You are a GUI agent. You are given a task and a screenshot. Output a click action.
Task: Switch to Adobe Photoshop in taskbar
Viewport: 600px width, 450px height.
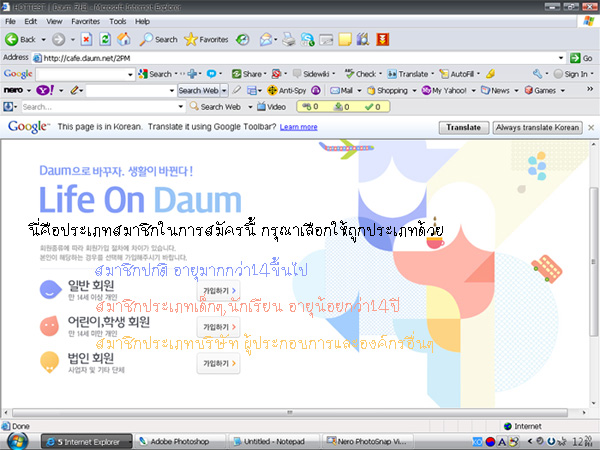180,442
